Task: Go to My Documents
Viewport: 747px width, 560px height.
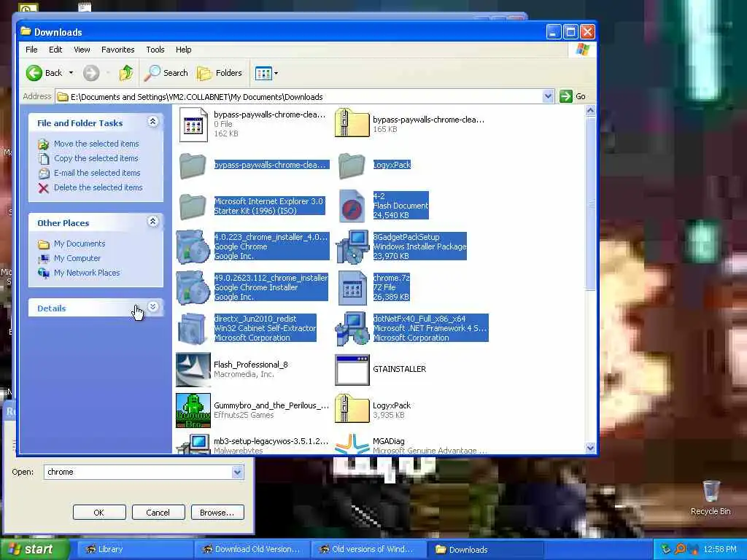Action: click(80, 244)
